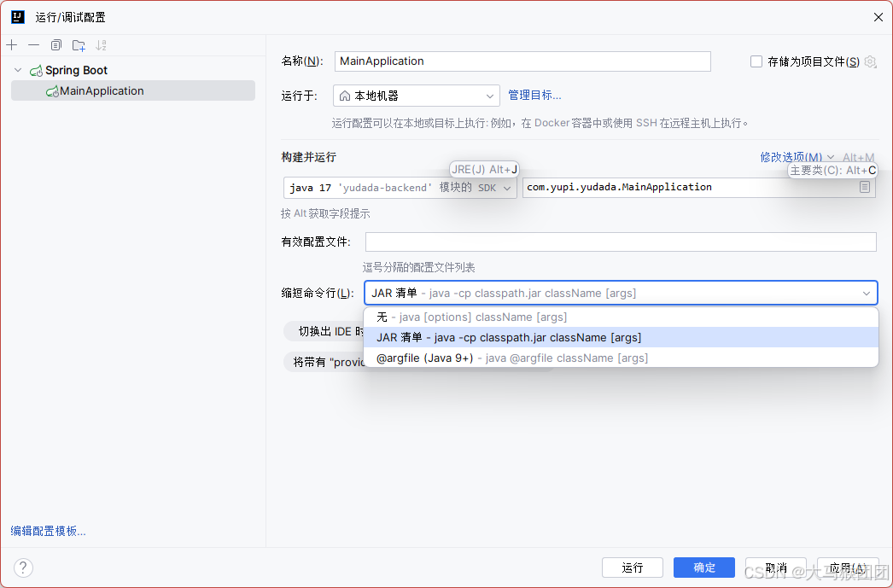The width and height of the screenshot is (893, 588).
Task: Collapse the Spring Boot tree node
Action: 18,70
